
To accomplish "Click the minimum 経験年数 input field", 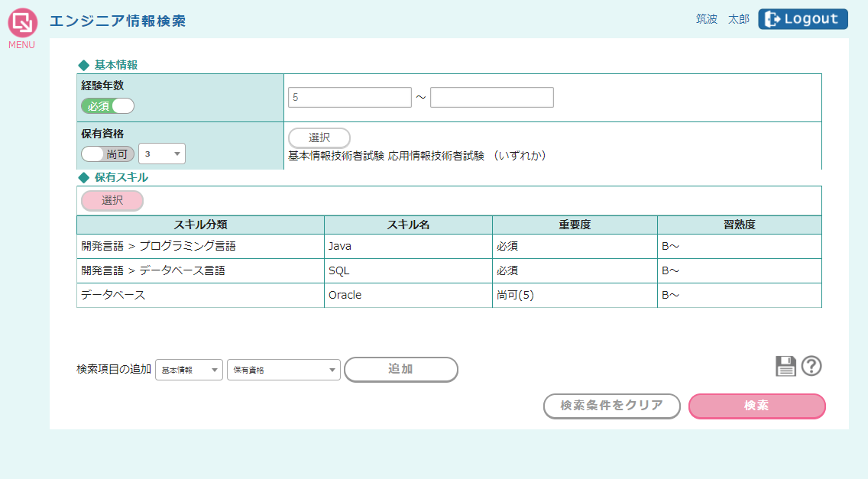I will pyautogui.click(x=349, y=98).
